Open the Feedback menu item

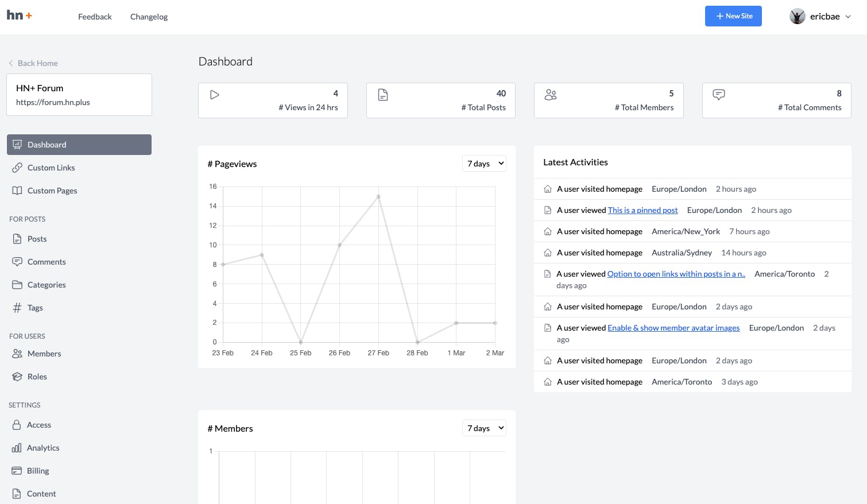click(95, 17)
